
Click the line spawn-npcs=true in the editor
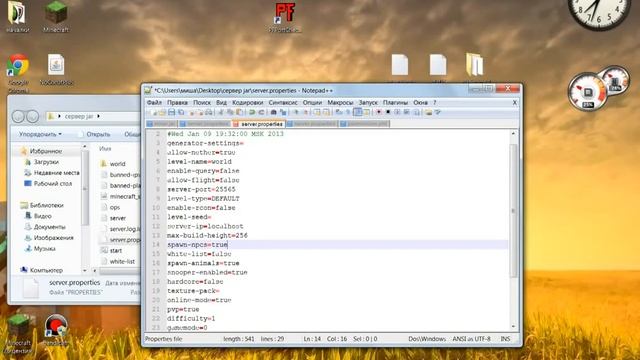pos(197,244)
